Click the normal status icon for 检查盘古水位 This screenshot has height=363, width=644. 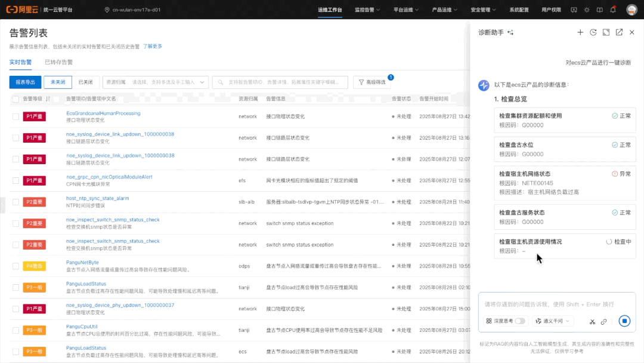click(x=614, y=144)
